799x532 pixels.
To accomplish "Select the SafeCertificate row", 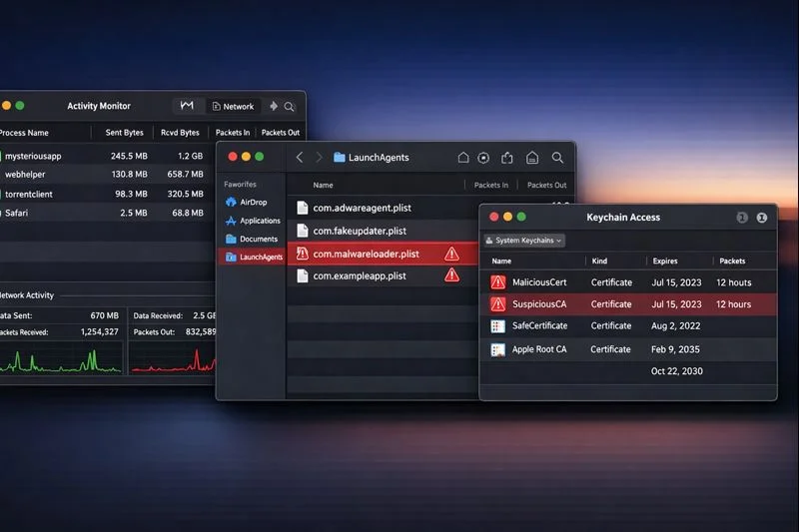I will coord(628,325).
